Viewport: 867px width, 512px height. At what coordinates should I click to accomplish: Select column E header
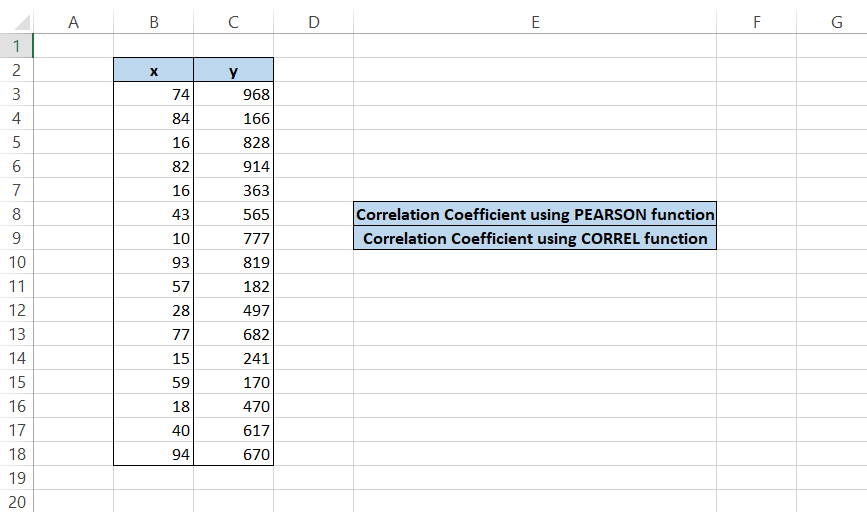(x=535, y=23)
